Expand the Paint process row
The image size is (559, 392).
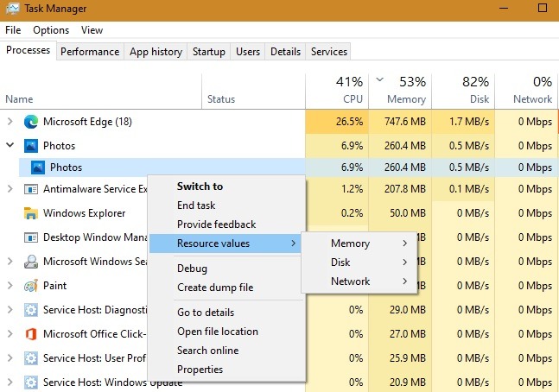click(x=10, y=286)
